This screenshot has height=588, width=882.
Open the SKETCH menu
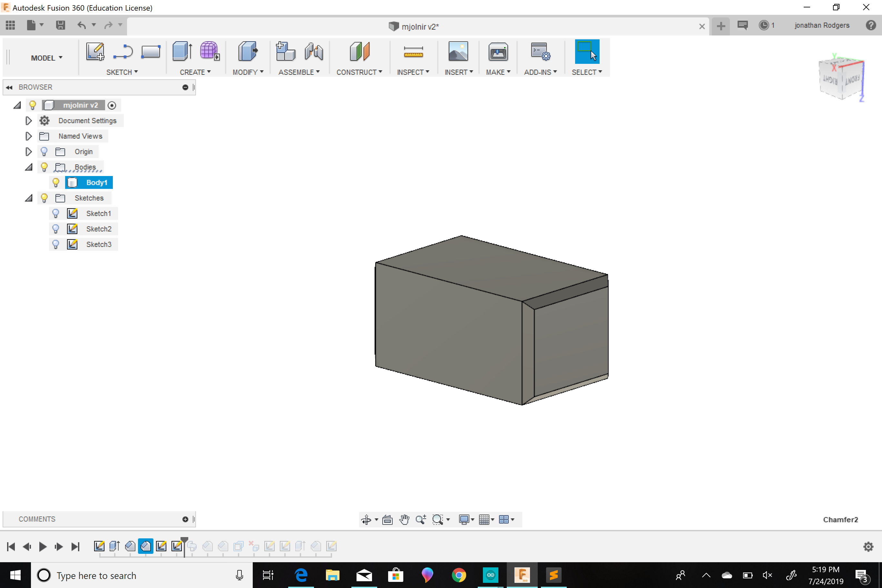click(122, 72)
